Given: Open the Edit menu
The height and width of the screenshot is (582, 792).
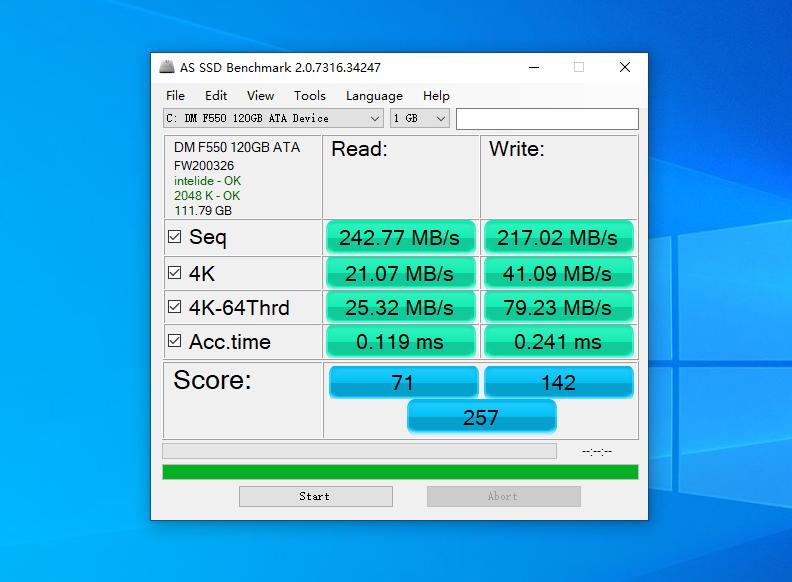Looking at the screenshot, I should (x=216, y=95).
